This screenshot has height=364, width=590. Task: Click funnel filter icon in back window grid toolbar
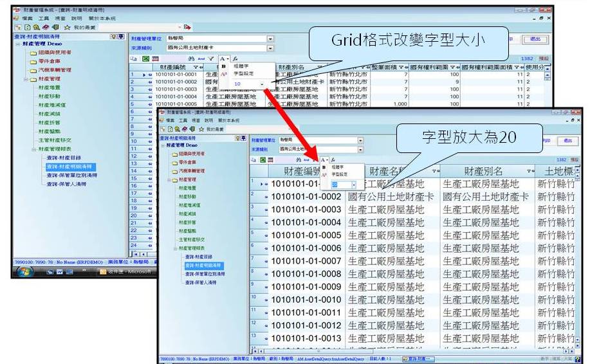coord(210,59)
